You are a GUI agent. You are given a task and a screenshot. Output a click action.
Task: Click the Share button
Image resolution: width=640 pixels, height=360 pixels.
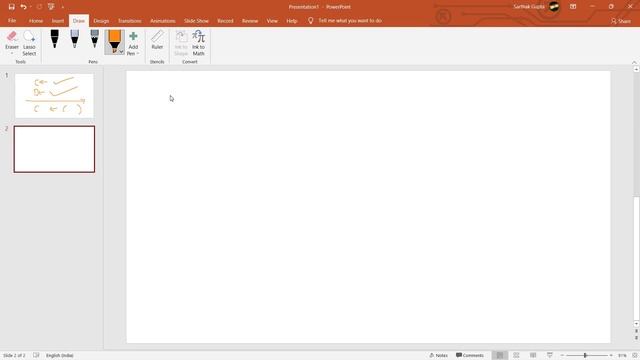(x=621, y=21)
